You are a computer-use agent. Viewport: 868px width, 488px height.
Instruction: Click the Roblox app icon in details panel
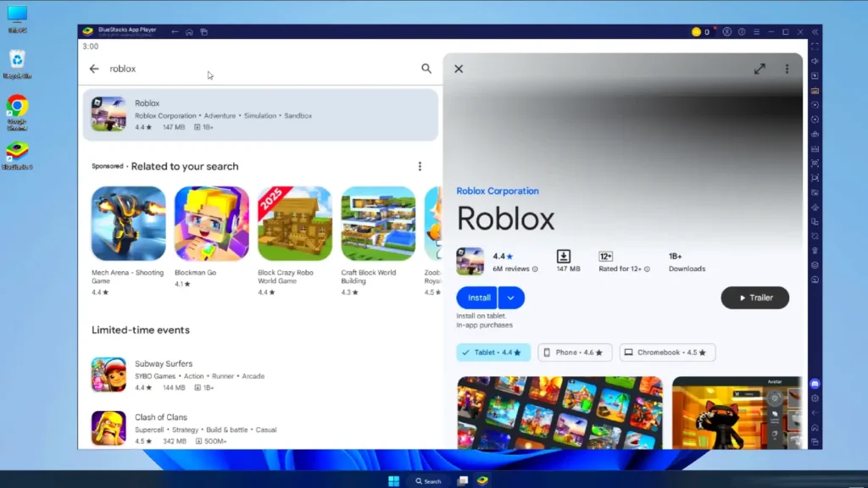click(470, 261)
